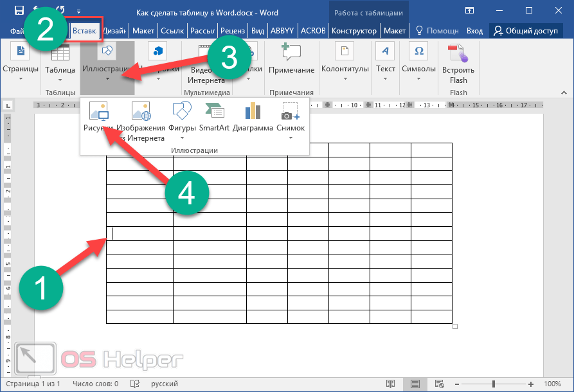Switch to Read Mode view

click(390, 384)
